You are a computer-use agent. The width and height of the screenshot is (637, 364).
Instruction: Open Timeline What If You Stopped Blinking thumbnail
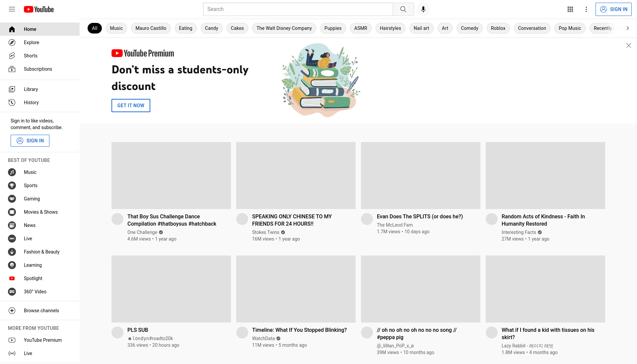[x=296, y=289]
